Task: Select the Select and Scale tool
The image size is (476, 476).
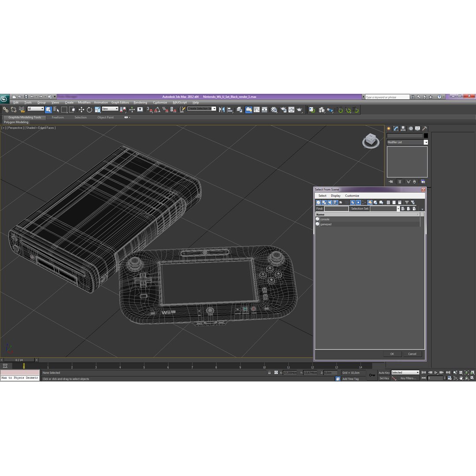Action: 97,110
